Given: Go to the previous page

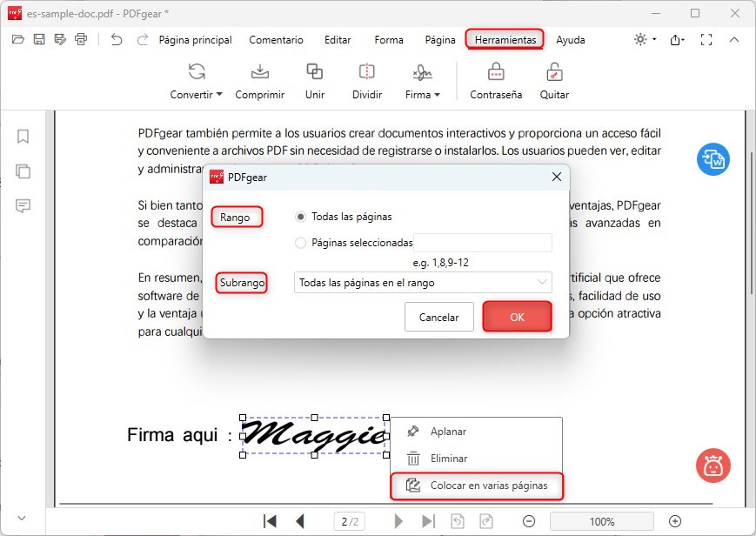Looking at the screenshot, I should (300, 521).
